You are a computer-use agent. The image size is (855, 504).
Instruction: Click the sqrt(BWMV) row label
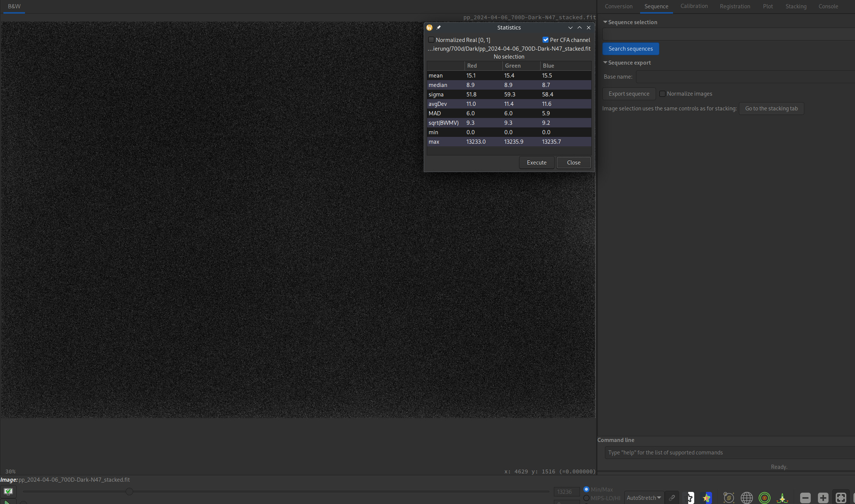click(x=443, y=123)
